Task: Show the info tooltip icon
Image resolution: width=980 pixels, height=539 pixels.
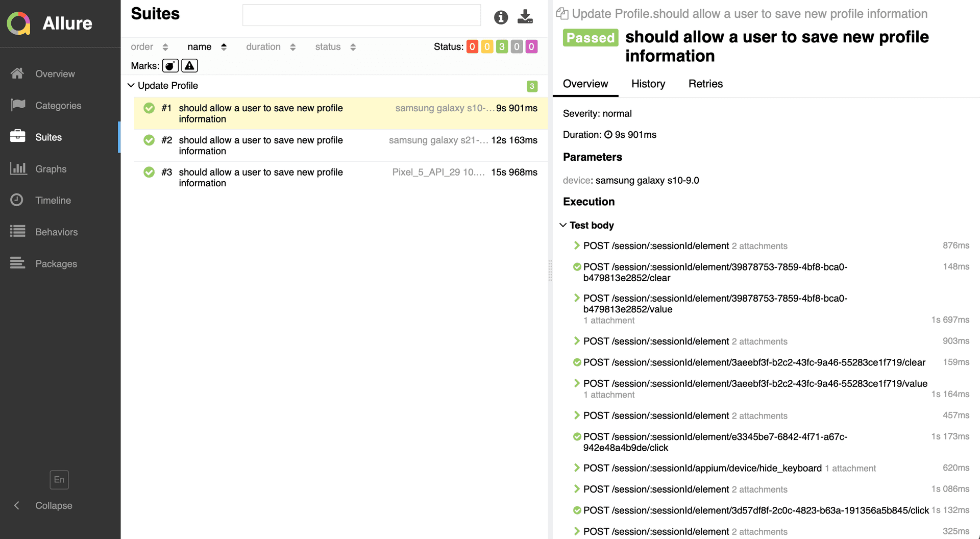Action: (x=501, y=17)
